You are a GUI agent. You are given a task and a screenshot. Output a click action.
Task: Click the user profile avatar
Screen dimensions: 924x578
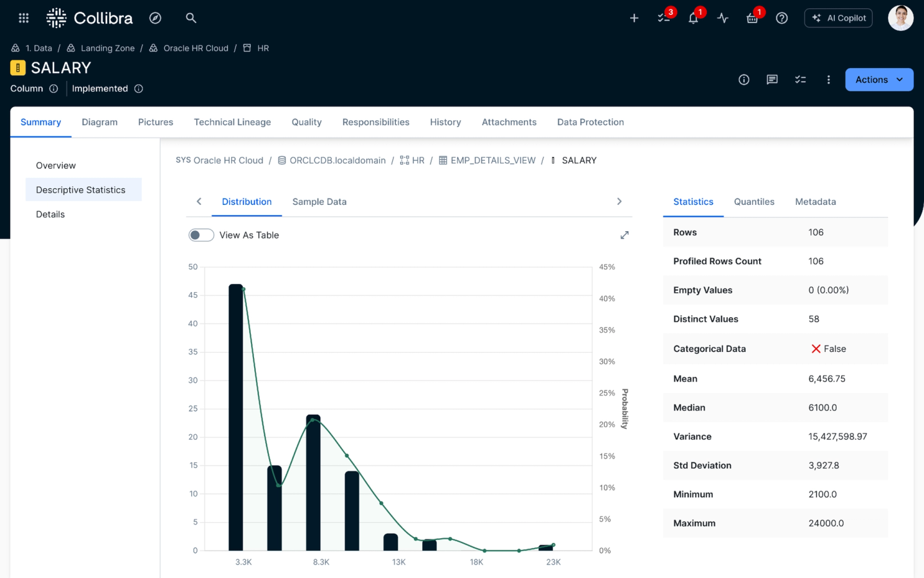click(900, 18)
